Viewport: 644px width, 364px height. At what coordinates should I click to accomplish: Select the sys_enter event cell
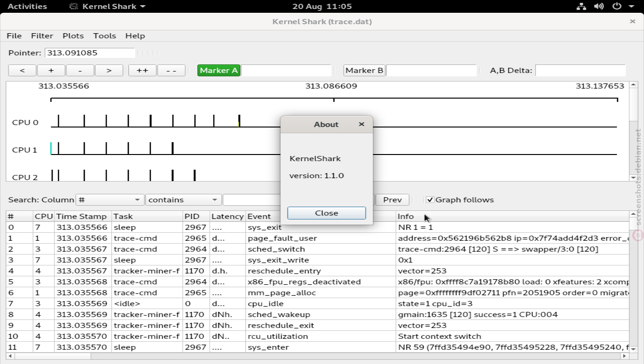321,347
